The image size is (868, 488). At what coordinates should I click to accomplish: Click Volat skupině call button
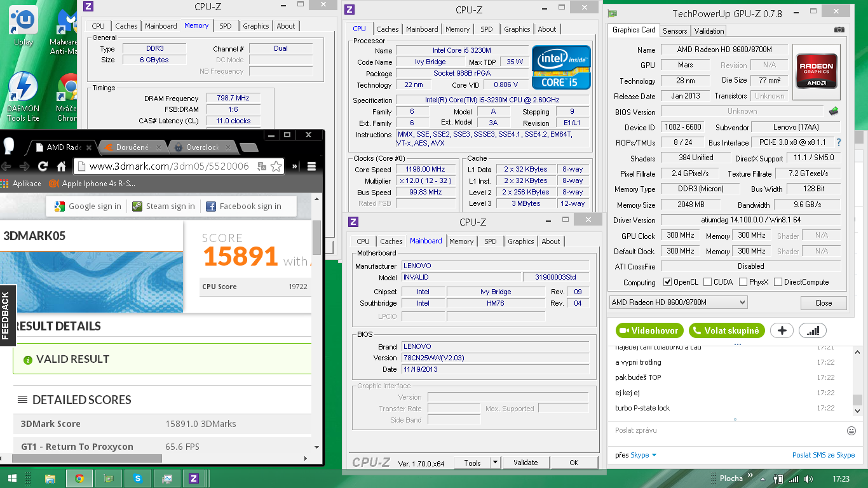tap(726, 330)
